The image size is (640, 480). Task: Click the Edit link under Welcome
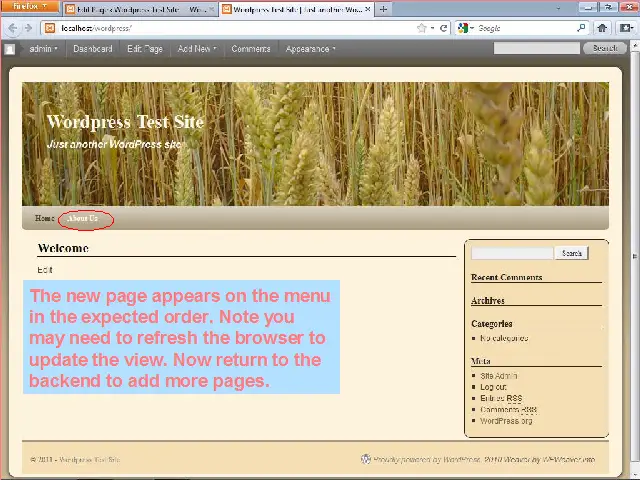click(45, 270)
